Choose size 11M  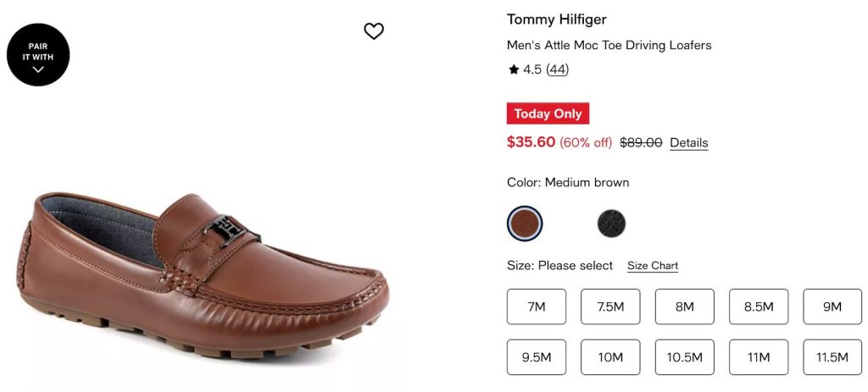click(x=759, y=357)
